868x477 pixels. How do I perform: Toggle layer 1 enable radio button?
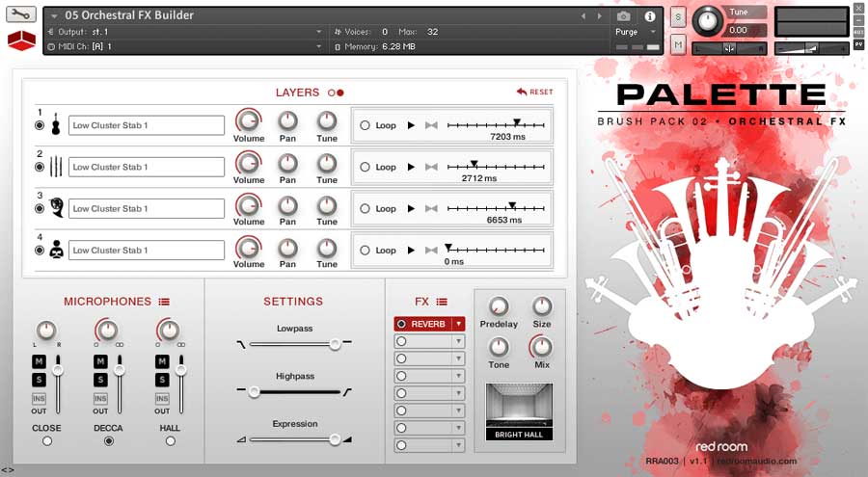click(x=40, y=125)
